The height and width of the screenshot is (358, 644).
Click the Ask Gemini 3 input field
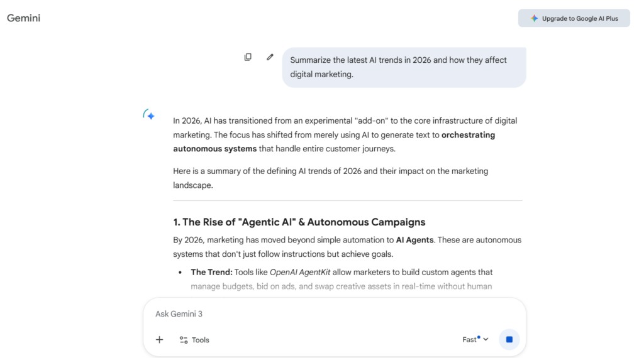335,313
